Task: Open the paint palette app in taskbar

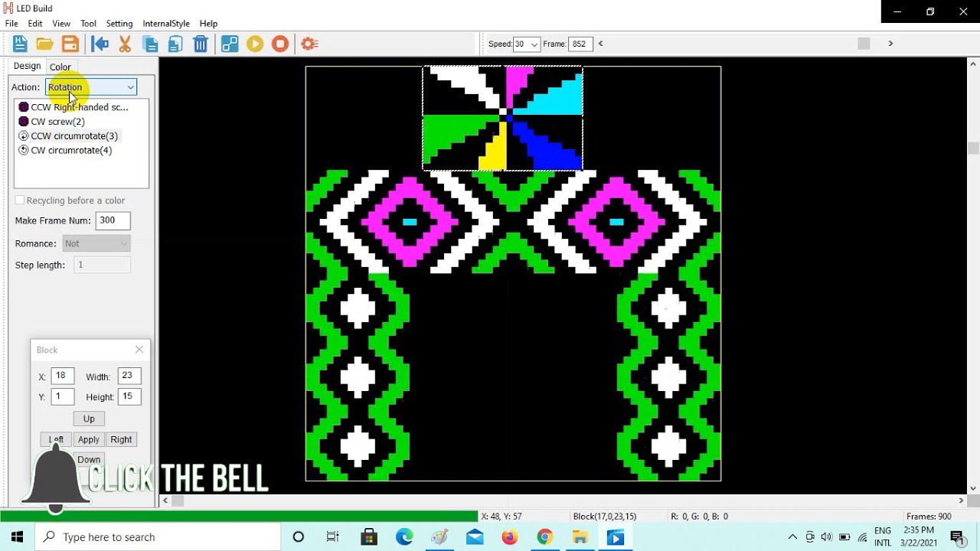Action: 439,537
